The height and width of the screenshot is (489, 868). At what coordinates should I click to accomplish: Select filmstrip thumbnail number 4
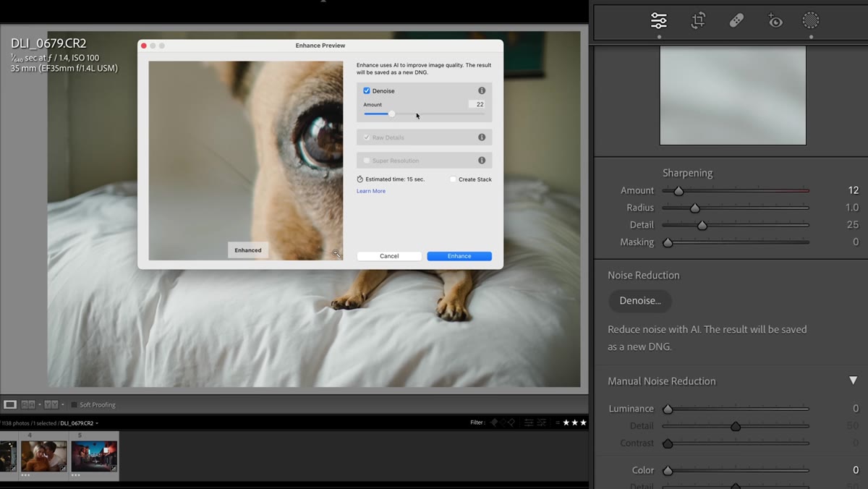[x=43, y=456]
